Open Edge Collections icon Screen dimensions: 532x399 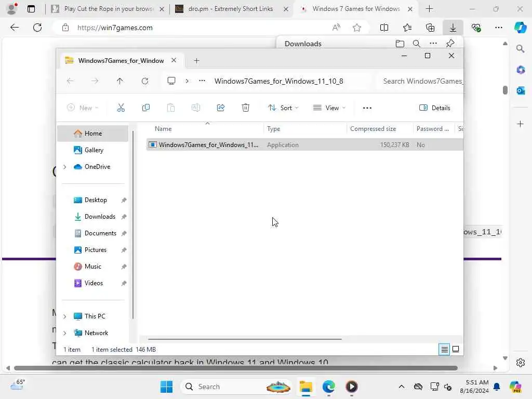(430, 28)
